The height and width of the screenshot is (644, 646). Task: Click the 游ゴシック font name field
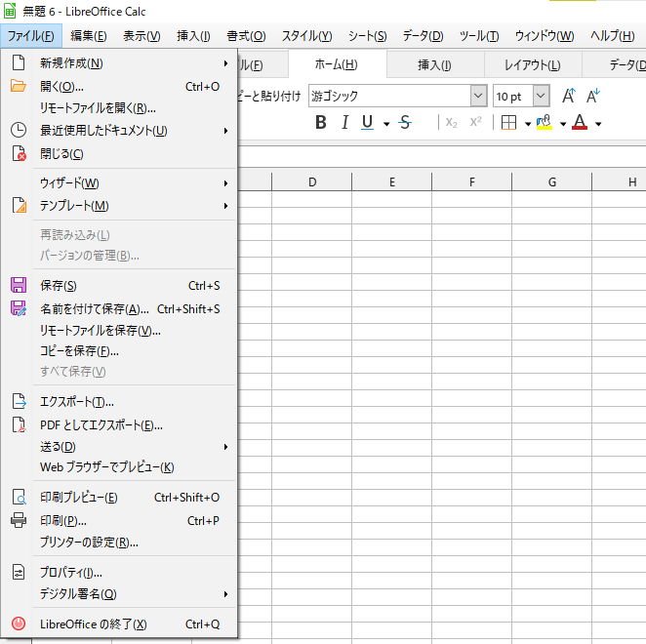389,96
